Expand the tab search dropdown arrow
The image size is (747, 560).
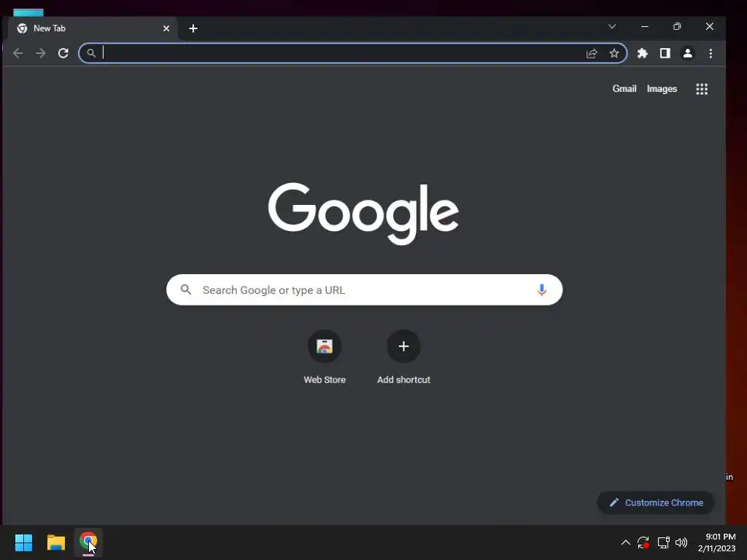pos(612,27)
